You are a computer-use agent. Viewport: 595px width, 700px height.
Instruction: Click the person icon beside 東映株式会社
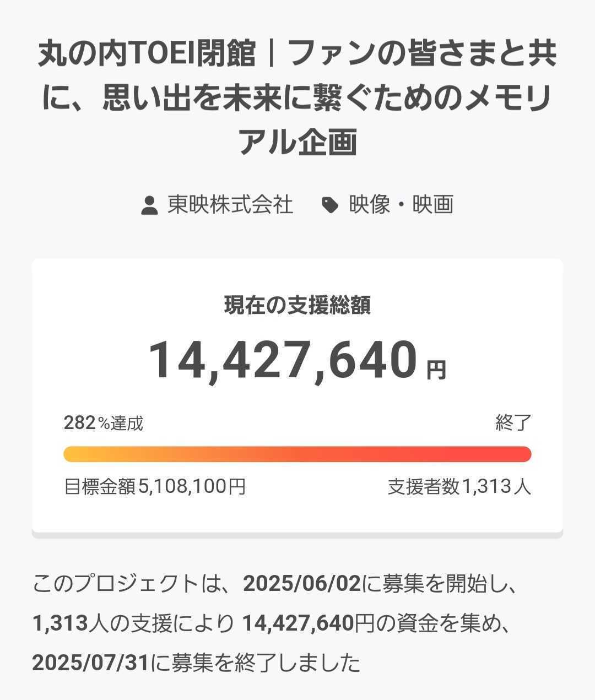click(x=149, y=205)
